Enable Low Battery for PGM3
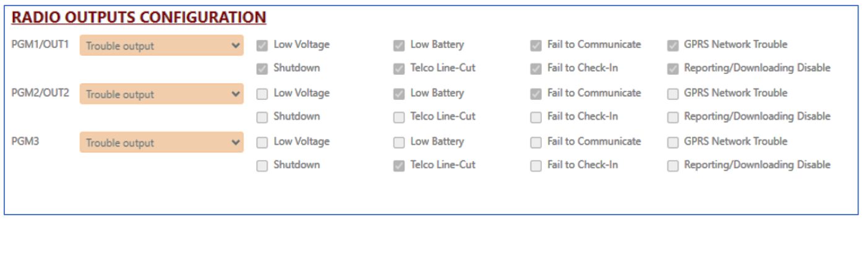Viewport: 868px width, 253px height. [399, 142]
